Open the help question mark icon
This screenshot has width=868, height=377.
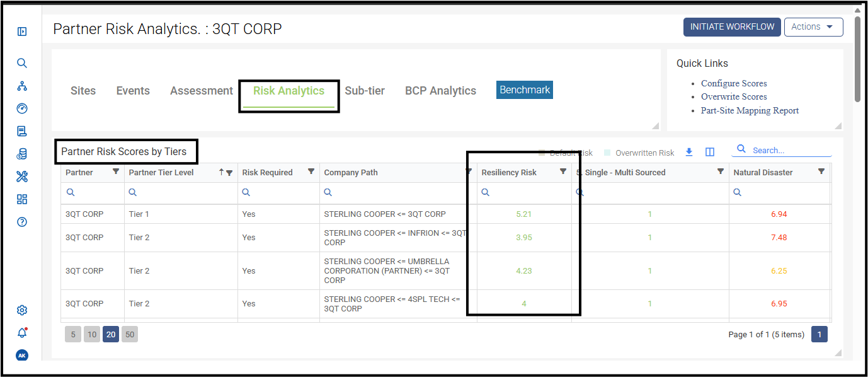pyautogui.click(x=22, y=222)
